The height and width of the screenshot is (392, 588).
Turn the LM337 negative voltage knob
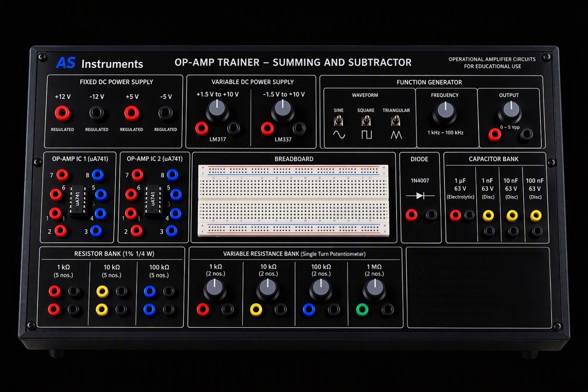(x=283, y=110)
